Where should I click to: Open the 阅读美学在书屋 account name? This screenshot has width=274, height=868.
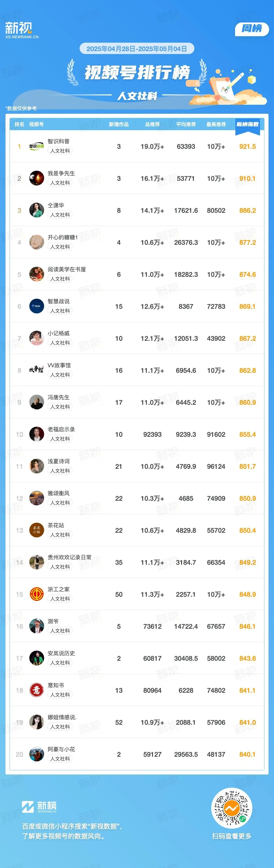pyautogui.click(x=67, y=269)
